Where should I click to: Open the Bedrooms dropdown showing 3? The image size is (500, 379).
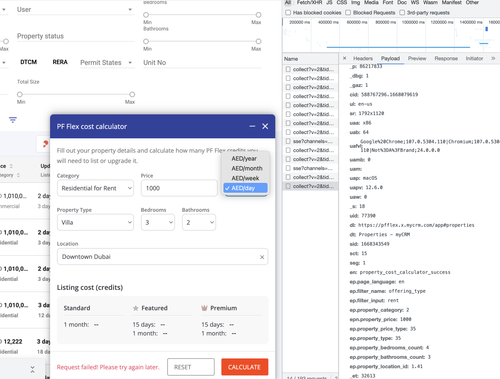click(x=158, y=222)
